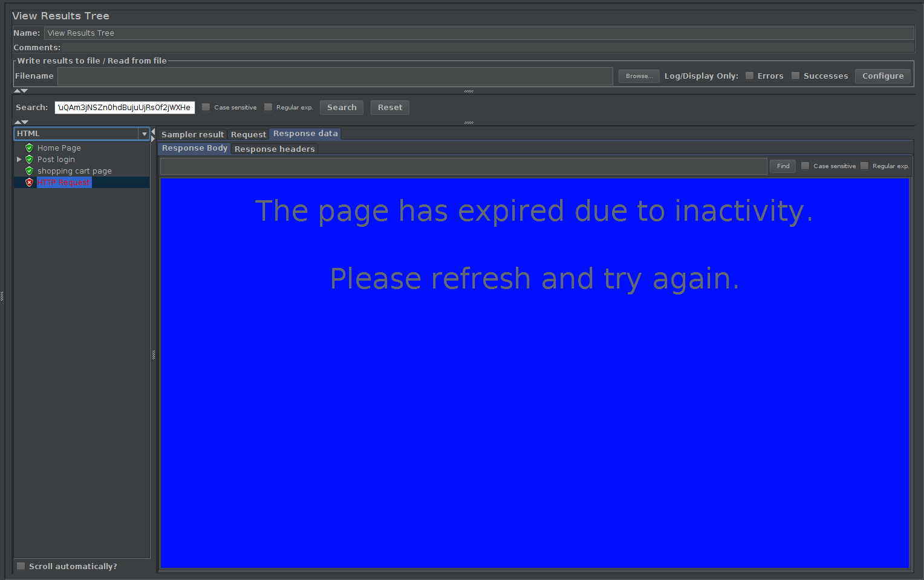Click the Search button

pos(342,108)
